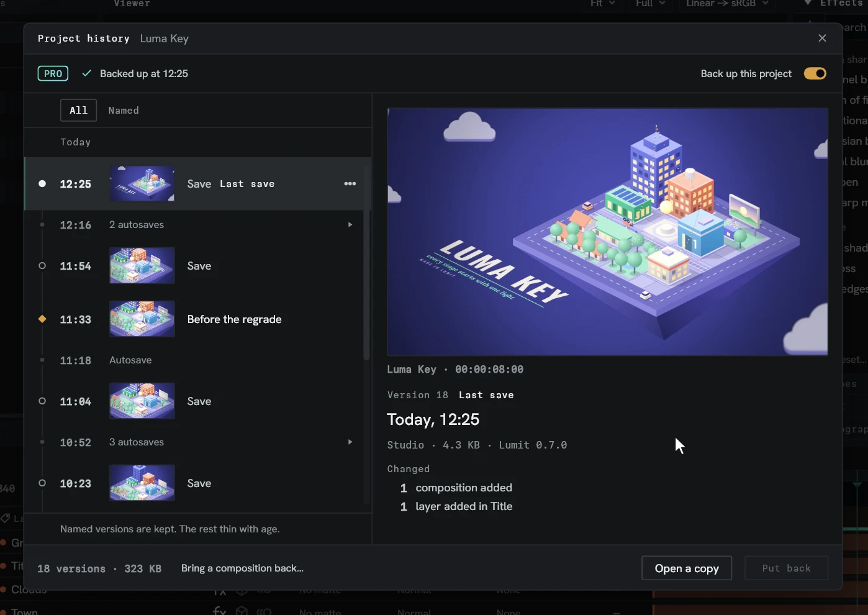Image resolution: width=868 pixels, height=615 pixels.
Task: Expand the 3 autosaves group at 10:52
Action: pyautogui.click(x=350, y=442)
